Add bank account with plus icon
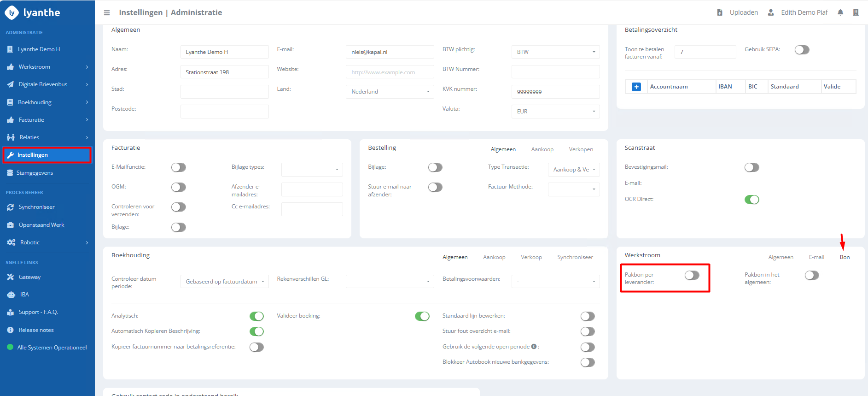868x396 pixels. (636, 87)
